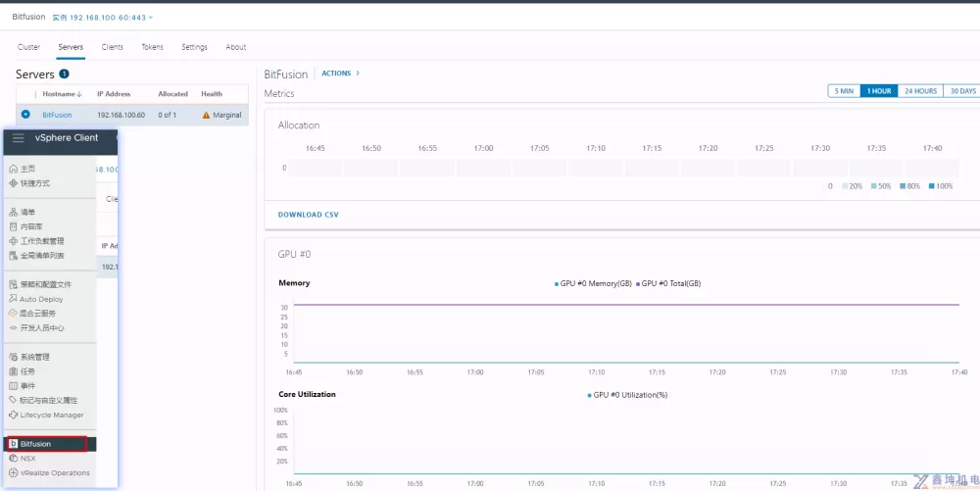The width and height of the screenshot is (980, 491).
Task: Click the Bitfusion title at top left
Action: coord(28,17)
